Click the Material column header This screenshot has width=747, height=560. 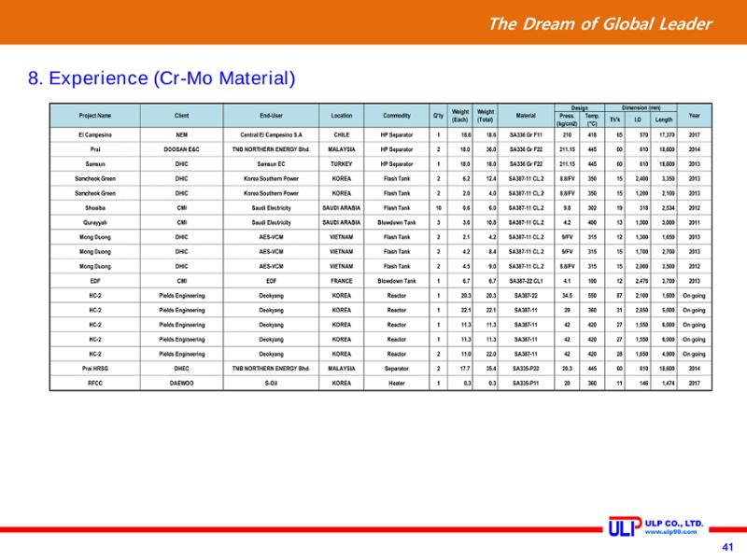526,116
